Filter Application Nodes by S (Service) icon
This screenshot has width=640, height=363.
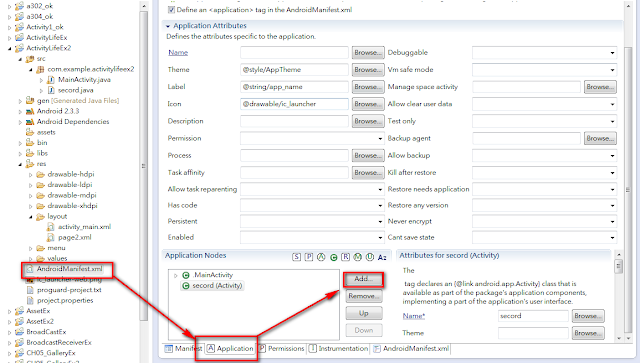(296, 257)
